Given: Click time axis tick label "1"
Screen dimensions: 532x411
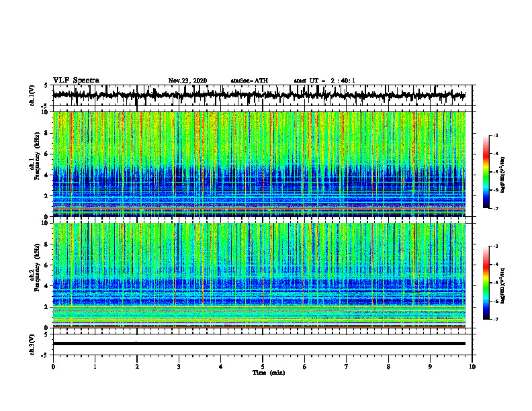Looking at the screenshot, I should [95, 367].
